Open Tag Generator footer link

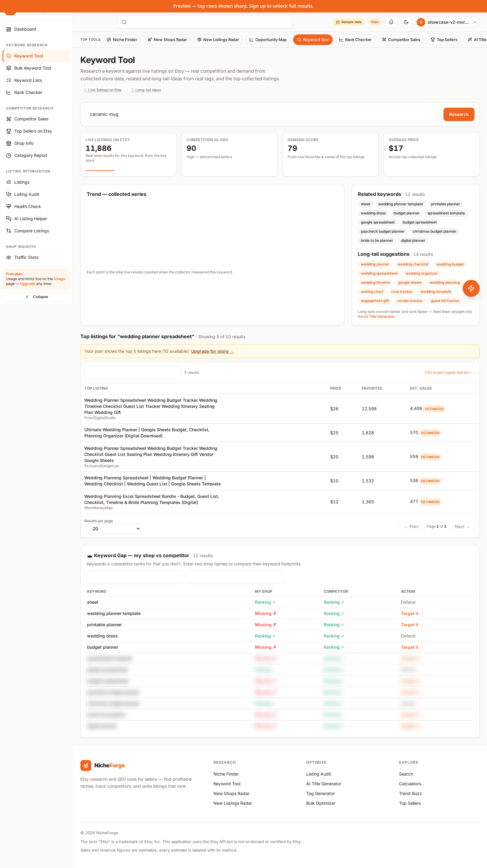[320, 793]
